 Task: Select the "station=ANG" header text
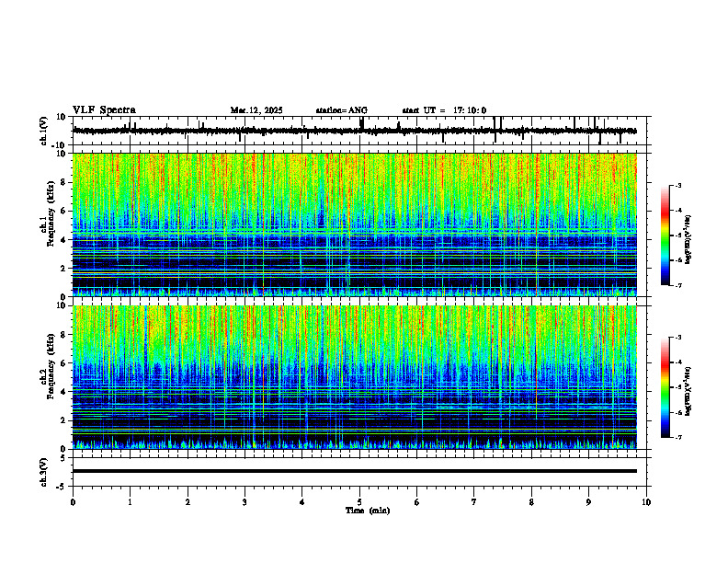tap(342, 110)
